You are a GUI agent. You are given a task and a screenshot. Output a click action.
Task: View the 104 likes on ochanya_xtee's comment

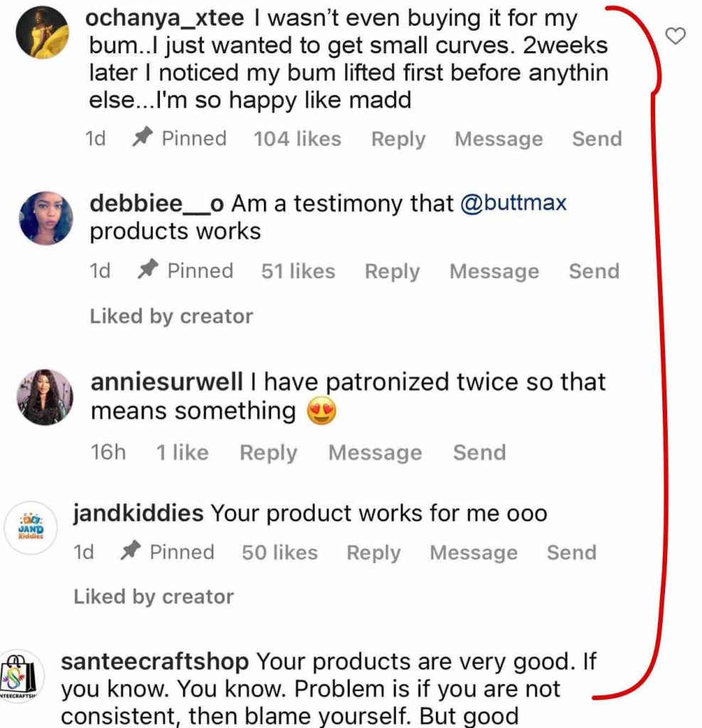coord(297,139)
